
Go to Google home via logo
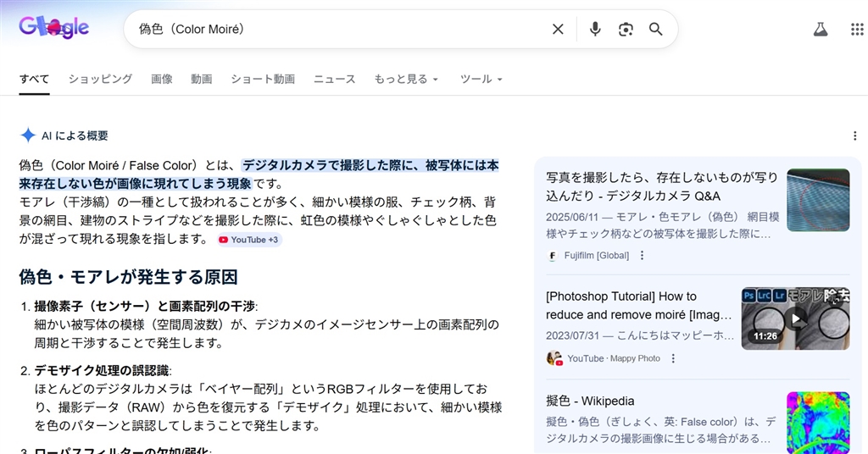click(x=54, y=28)
